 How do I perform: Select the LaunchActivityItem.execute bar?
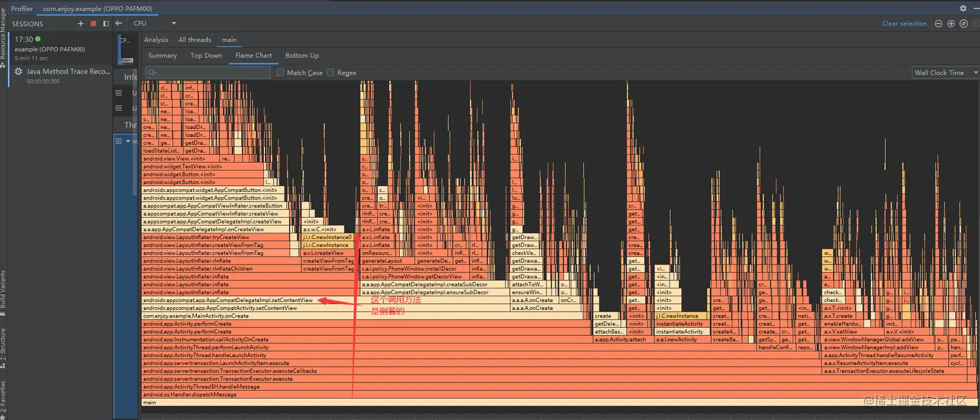[x=481, y=363]
